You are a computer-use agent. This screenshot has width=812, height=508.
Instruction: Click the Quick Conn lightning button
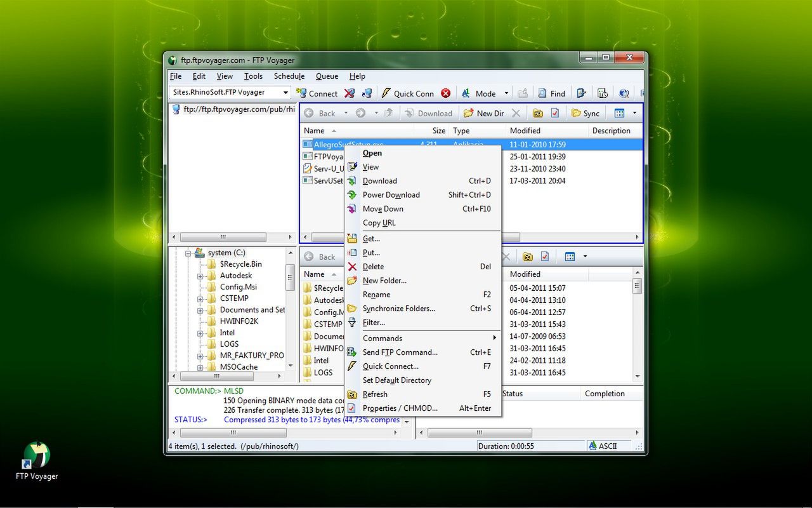pos(407,93)
